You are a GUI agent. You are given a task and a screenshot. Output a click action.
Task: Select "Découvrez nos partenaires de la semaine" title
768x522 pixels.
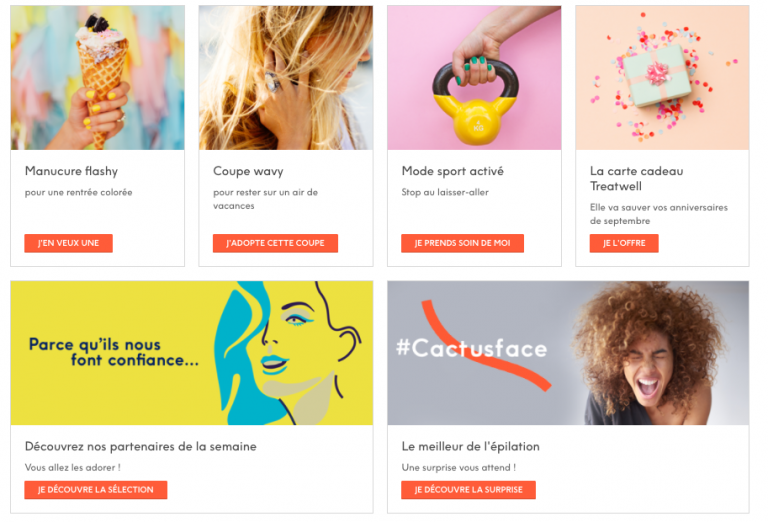tap(141, 447)
